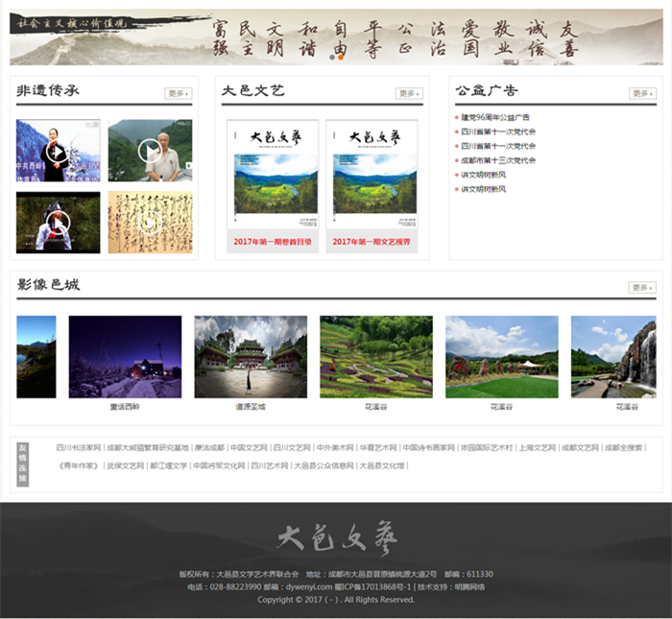Viewport: 672px width, 619px height.
Task: Visit the 上海文艺网 friendly link
Action: (x=537, y=447)
